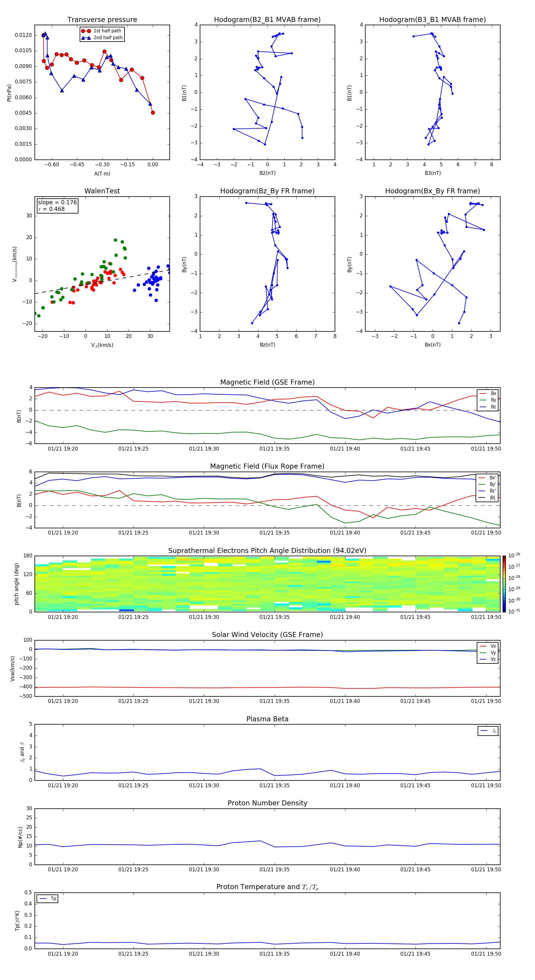Select "Vx" in the solar wind legend
Screen dimensions: 535x980
point(488,647)
